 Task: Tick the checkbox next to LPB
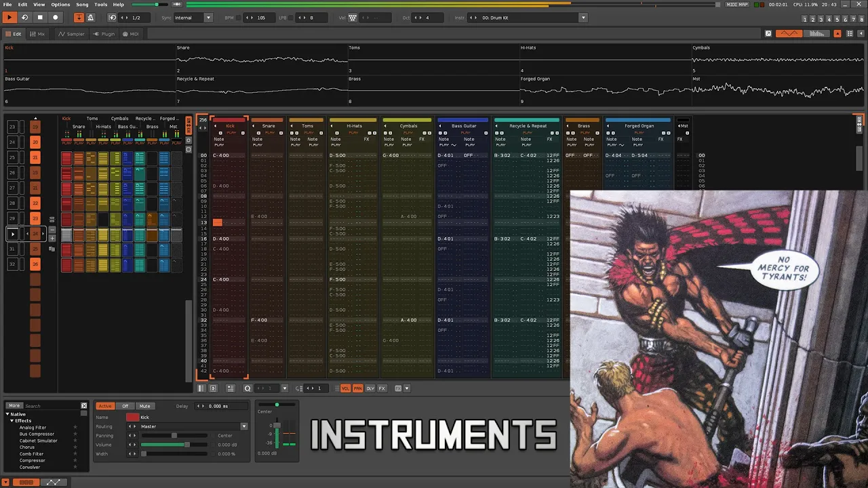click(292, 18)
